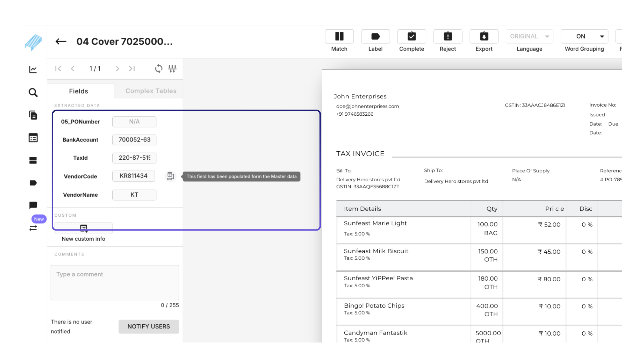Click the Complete clipboard checkmark icon
644x362 pixels.
click(412, 36)
